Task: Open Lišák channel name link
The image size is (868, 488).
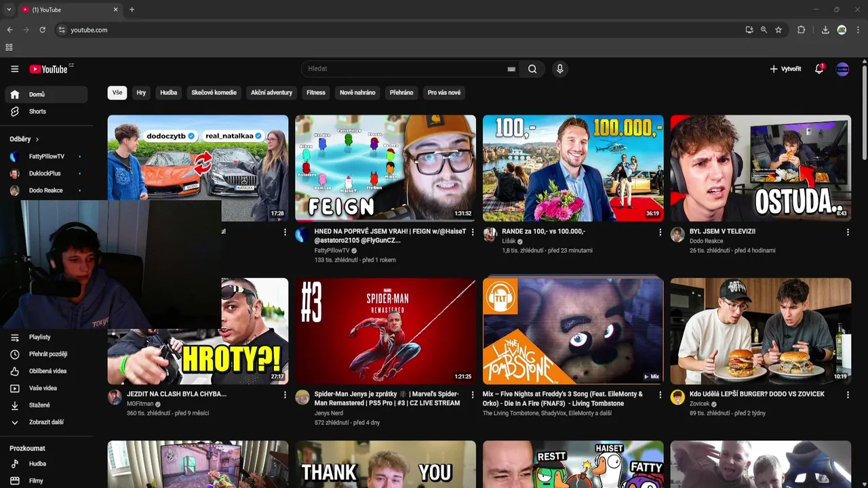Action: pyautogui.click(x=509, y=241)
